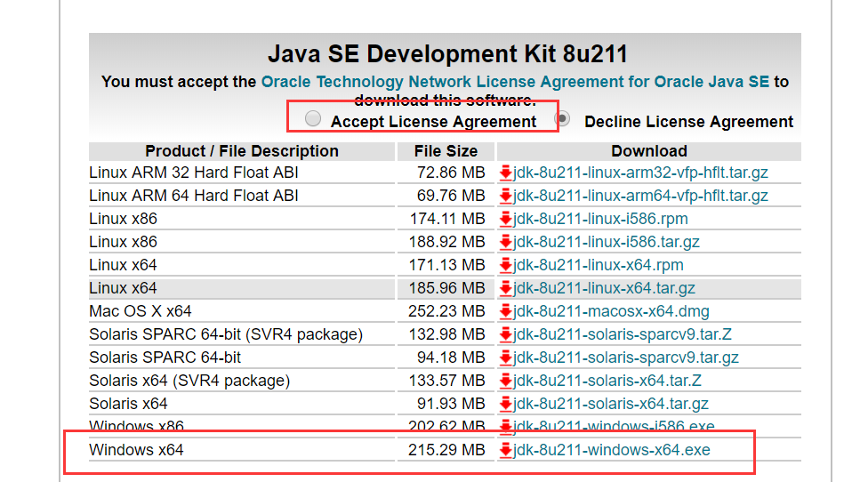Download jdk-8u211-linux-i586.tar.gz
The image size is (868, 482).
607,243
